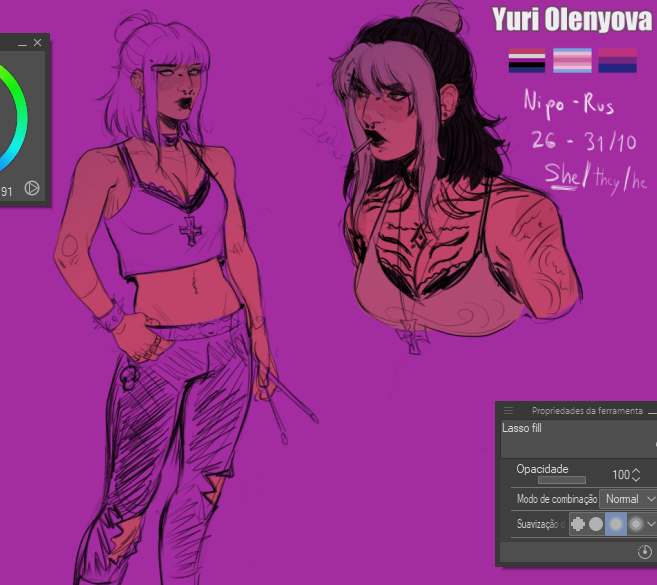Click the pink-blue striped flag on canvas

click(572, 62)
